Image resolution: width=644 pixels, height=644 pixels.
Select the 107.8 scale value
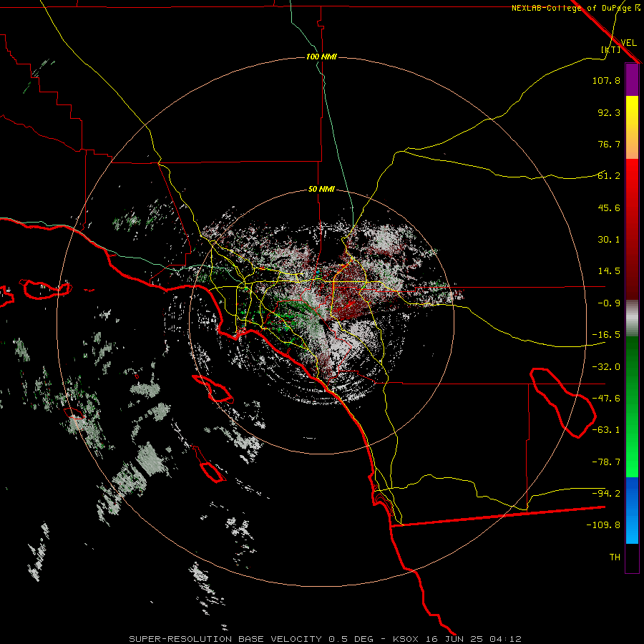pos(606,80)
